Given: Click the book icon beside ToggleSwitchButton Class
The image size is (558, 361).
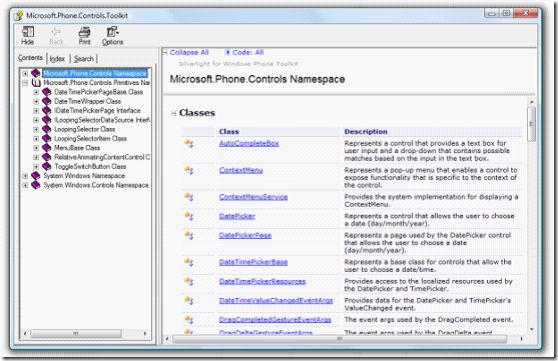Looking at the screenshot, I should (47, 166).
